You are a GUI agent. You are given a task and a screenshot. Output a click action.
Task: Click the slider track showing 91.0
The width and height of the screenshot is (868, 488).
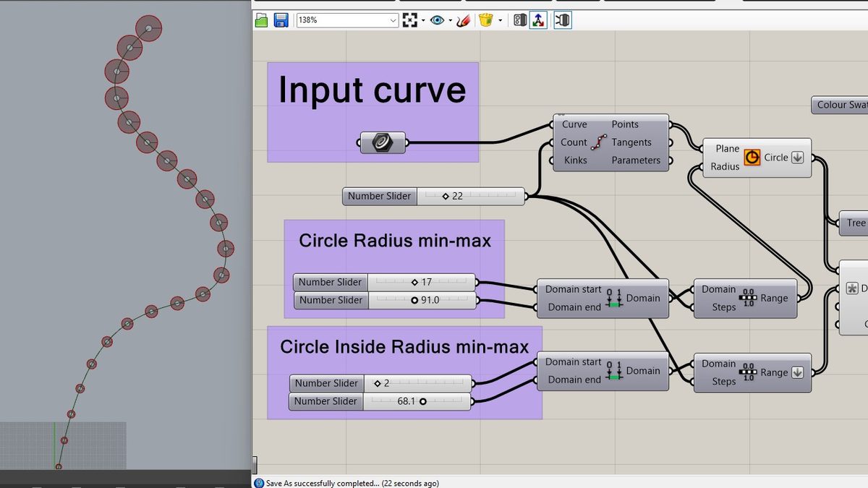click(x=422, y=300)
